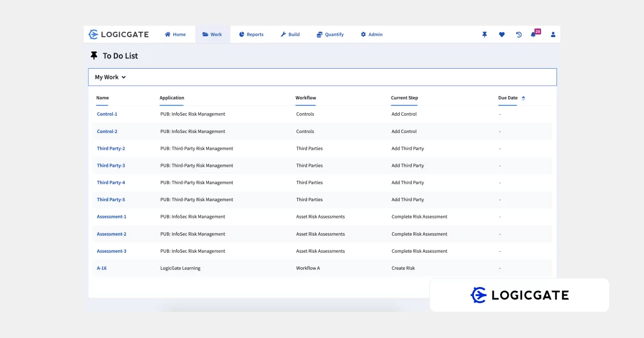Open the Third Party-3 record
Viewport: 644px width, 338px height.
[x=111, y=166]
